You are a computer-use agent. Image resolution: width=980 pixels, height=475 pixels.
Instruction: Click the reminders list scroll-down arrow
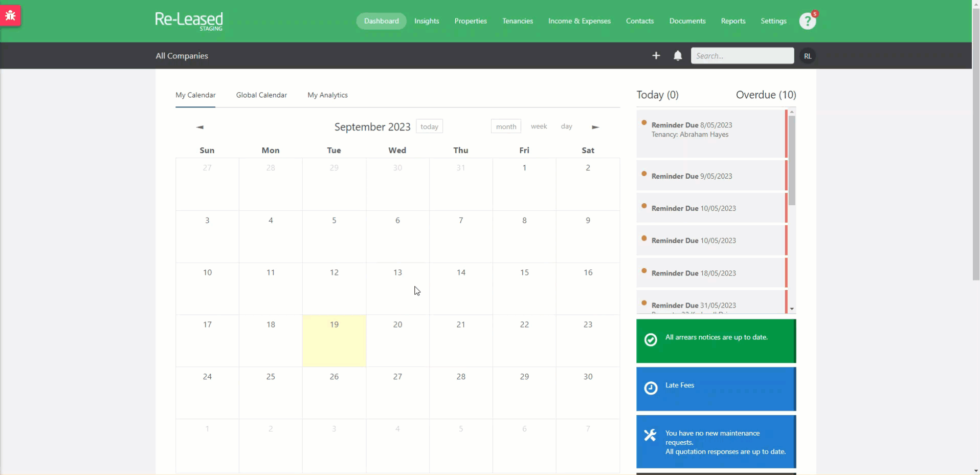(x=792, y=309)
